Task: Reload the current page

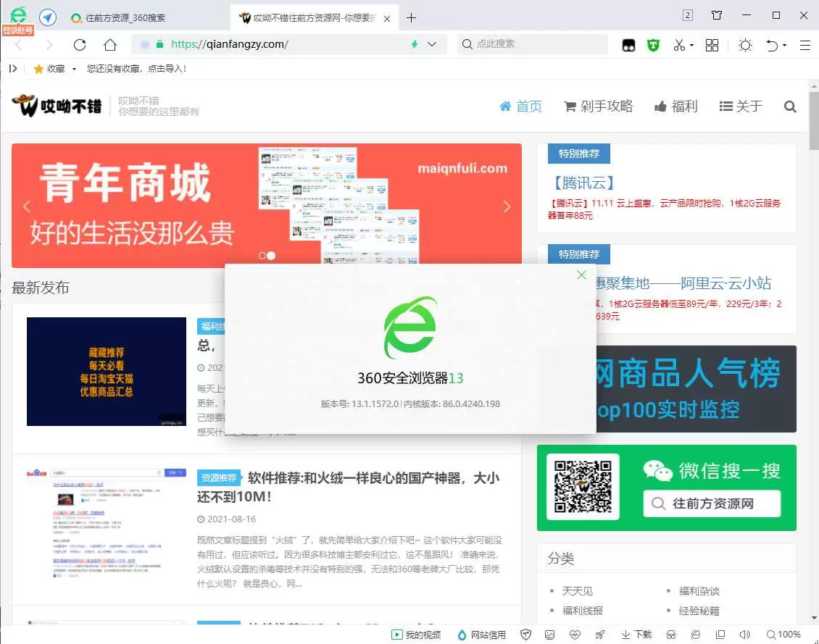Action: [80, 45]
